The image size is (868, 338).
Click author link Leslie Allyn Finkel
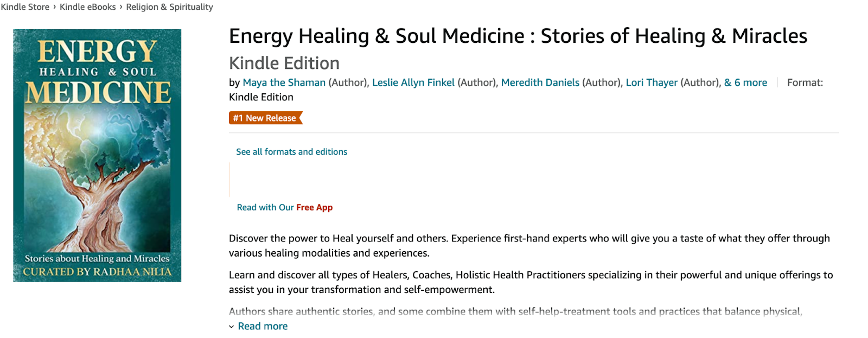coord(413,82)
